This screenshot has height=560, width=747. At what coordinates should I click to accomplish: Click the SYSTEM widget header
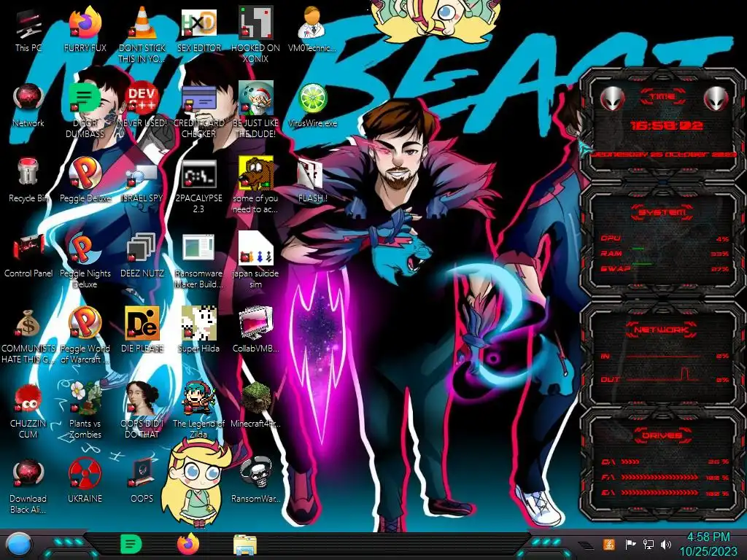(662, 212)
